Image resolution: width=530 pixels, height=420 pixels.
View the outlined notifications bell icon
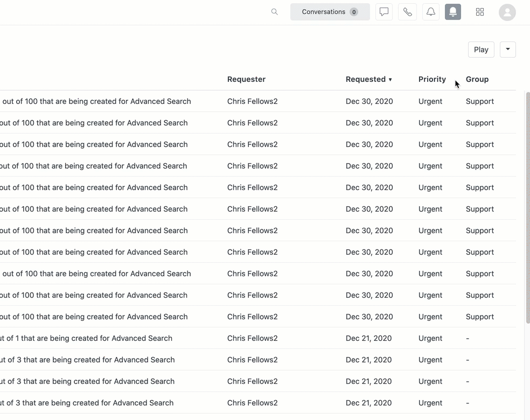coord(430,11)
